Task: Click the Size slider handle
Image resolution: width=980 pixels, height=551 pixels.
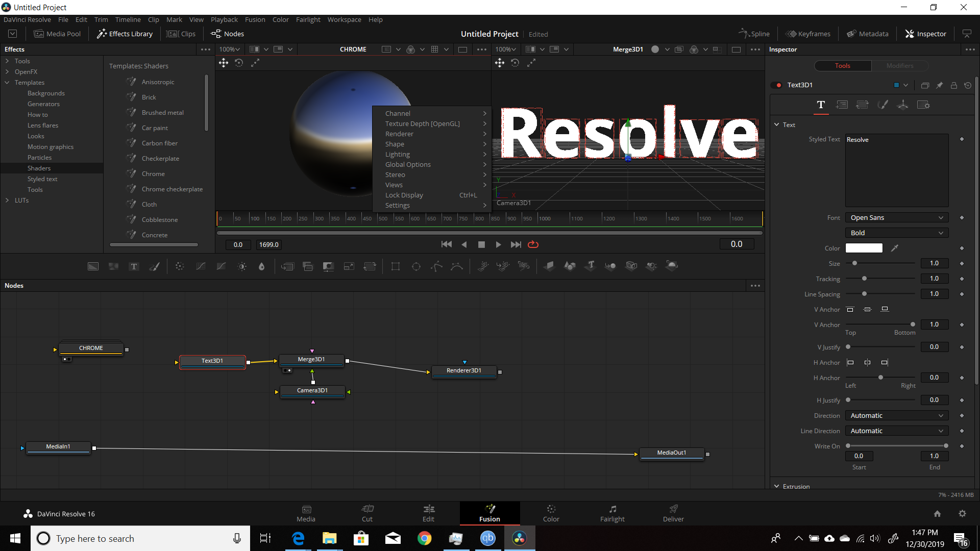Action: click(854, 263)
